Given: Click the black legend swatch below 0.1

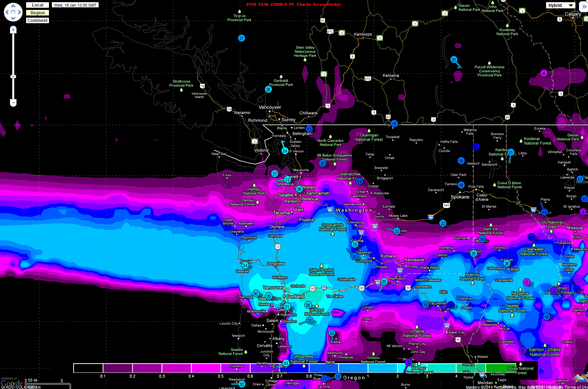Looking at the screenshot, I should [x=88, y=368].
